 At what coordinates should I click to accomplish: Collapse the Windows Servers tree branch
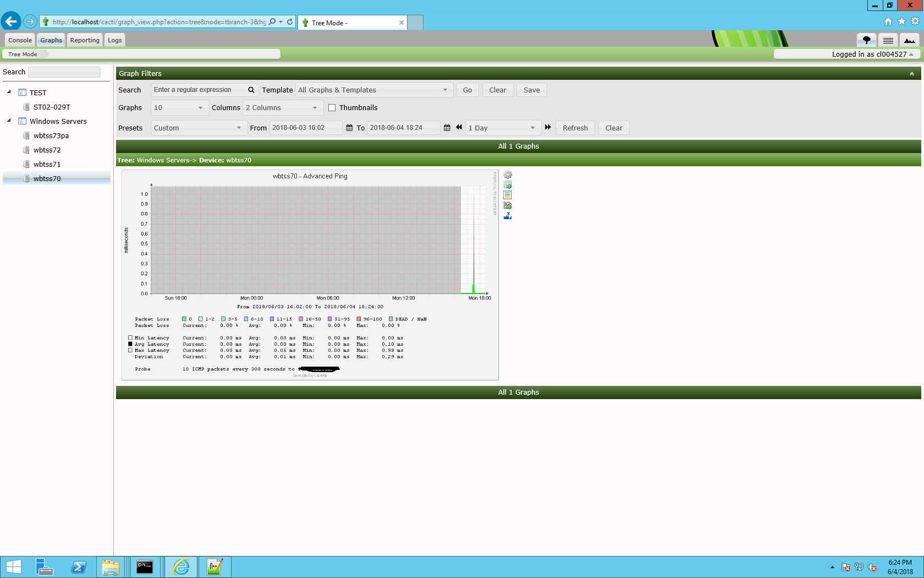click(x=9, y=121)
